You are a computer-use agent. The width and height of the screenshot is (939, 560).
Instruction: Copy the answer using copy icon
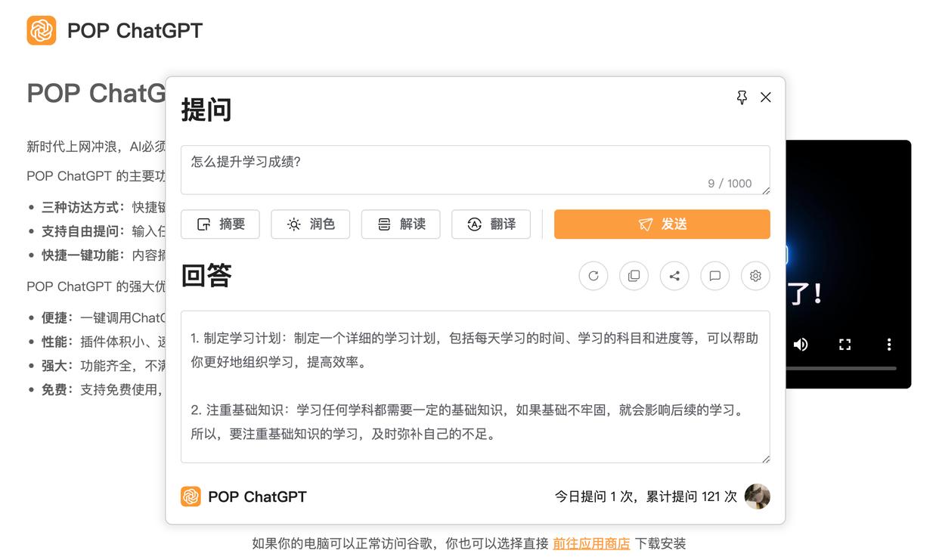pos(634,276)
